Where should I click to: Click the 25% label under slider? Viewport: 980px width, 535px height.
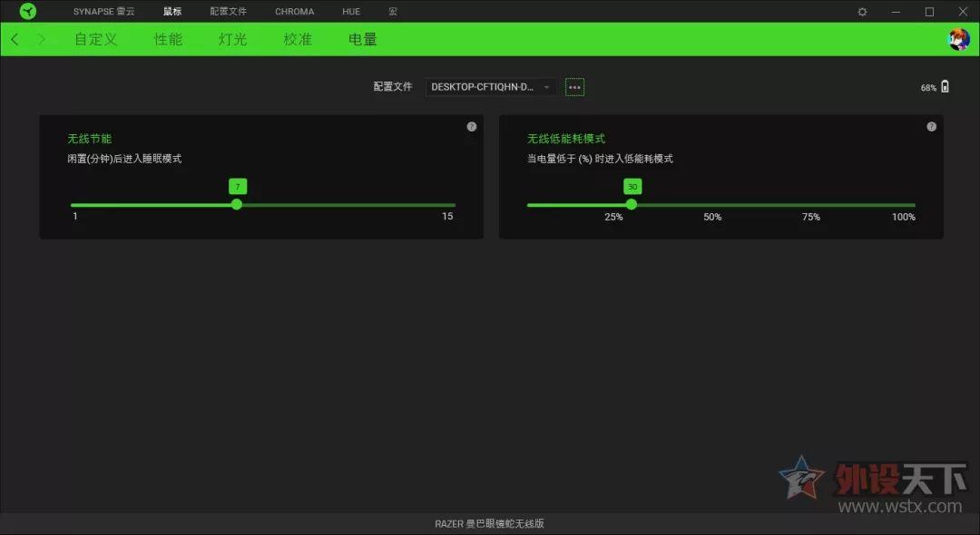pos(613,217)
